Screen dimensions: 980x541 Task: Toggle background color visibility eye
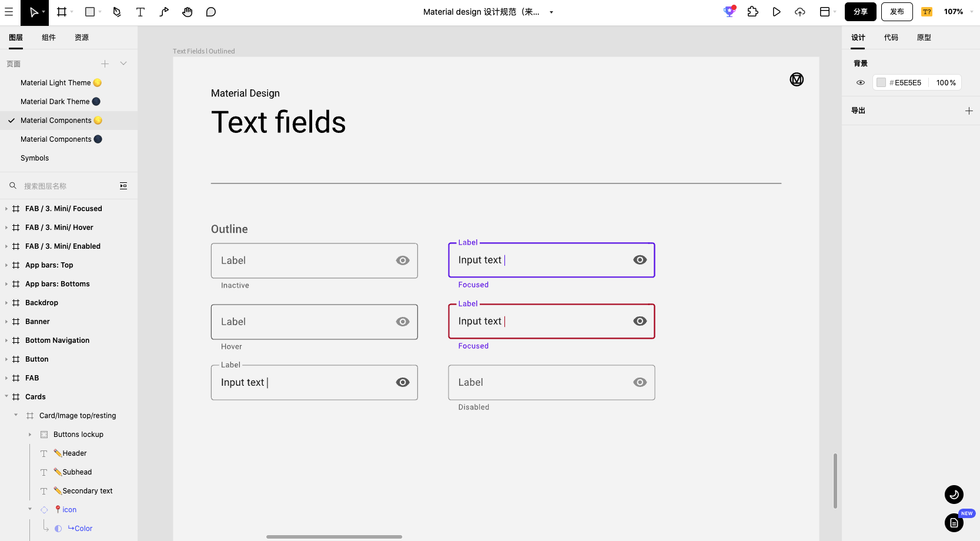point(861,83)
